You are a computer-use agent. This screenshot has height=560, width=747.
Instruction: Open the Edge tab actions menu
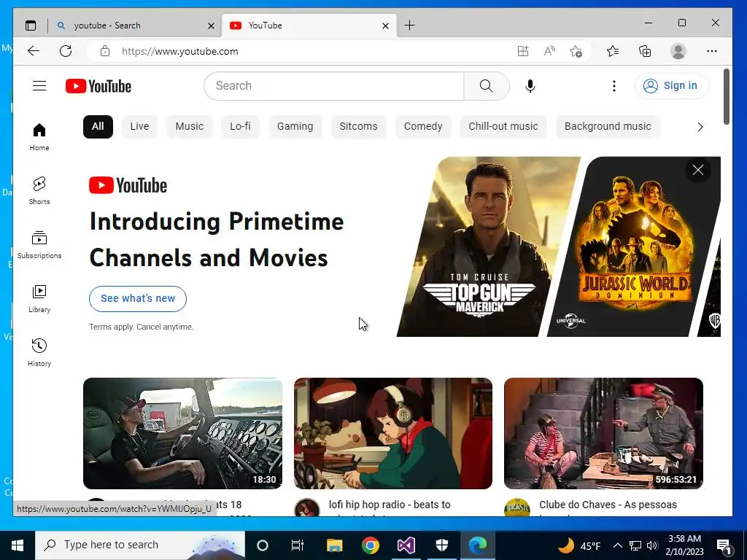(x=31, y=26)
